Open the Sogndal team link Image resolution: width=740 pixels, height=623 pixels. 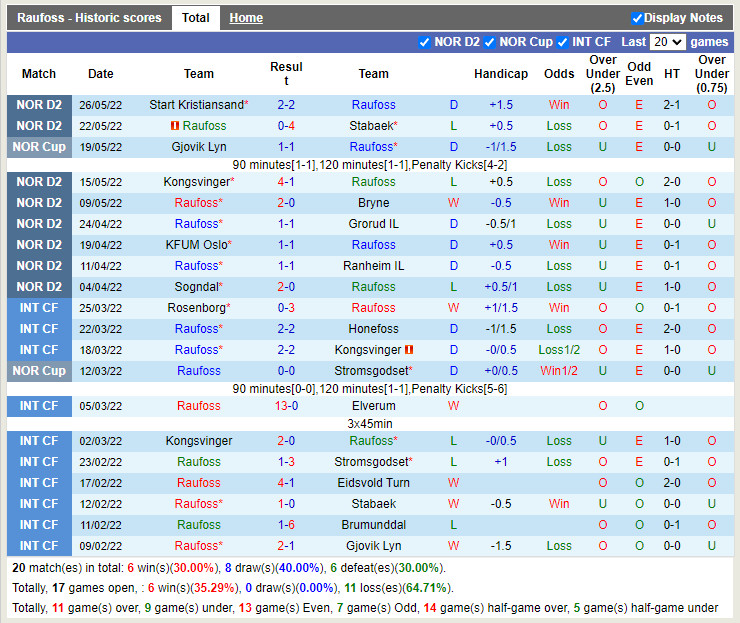196,287
